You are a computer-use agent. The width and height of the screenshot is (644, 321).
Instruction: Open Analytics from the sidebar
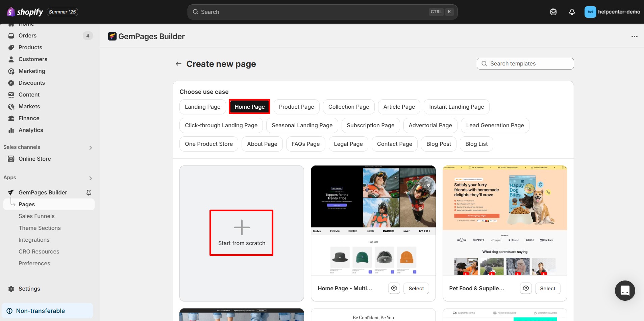pos(31,130)
